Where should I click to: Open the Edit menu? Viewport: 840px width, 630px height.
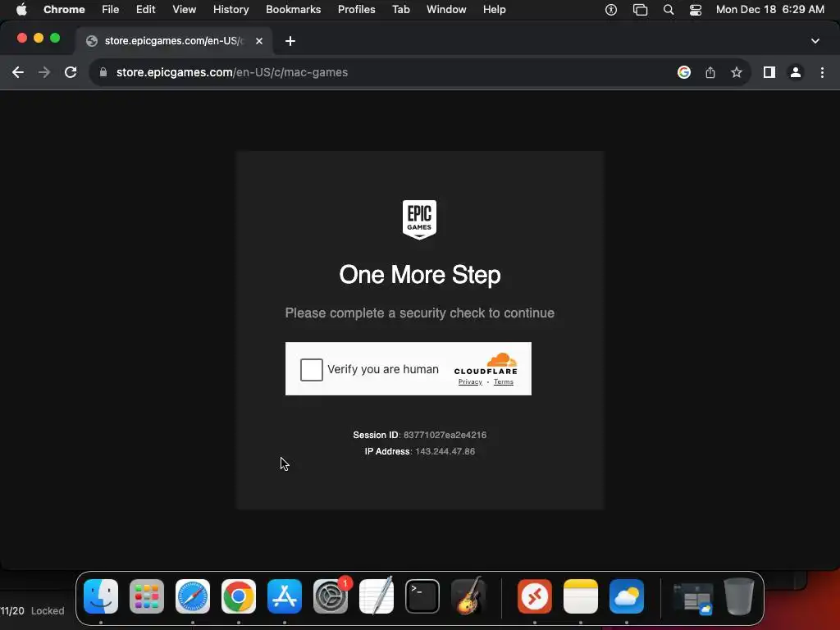pyautogui.click(x=145, y=9)
